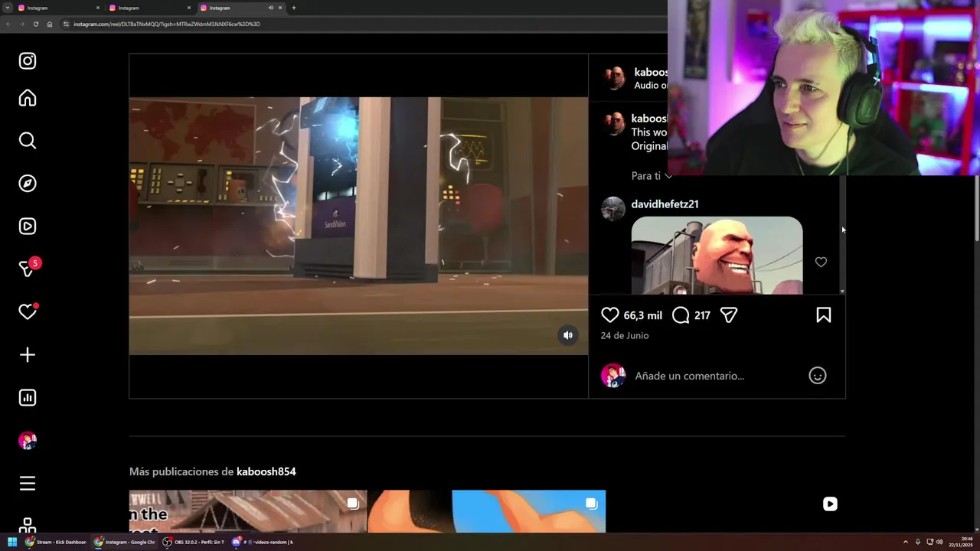The height and width of the screenshot is (551, 980).
Task: Open Search in the Instagram sidebar
Action: coord(28,141)
